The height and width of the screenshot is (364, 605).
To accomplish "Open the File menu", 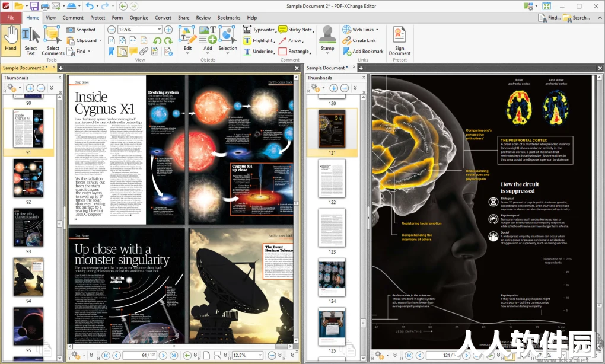I will coord(11,18).
